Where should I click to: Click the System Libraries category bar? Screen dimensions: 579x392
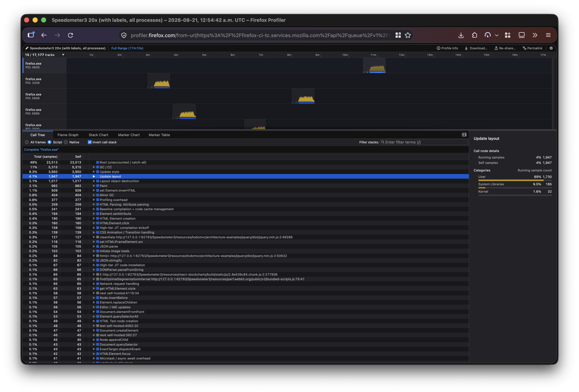click(515, 188)
